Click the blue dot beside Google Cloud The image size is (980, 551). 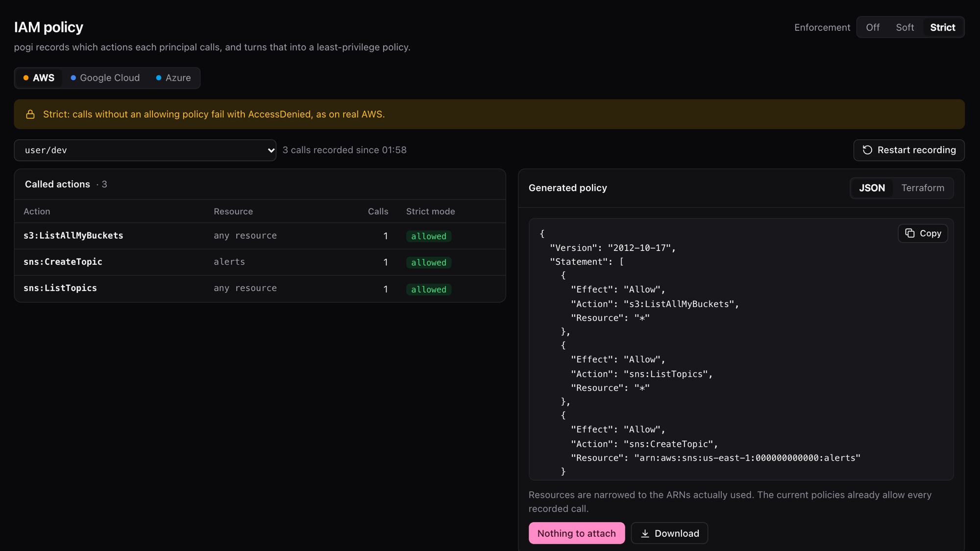73,78
